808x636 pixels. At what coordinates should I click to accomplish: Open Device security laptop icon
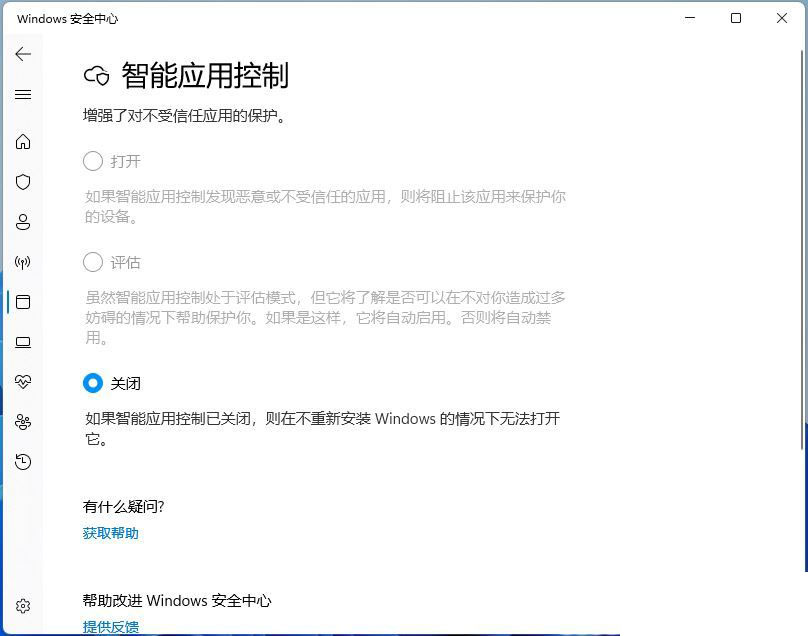tap(23, 342)
